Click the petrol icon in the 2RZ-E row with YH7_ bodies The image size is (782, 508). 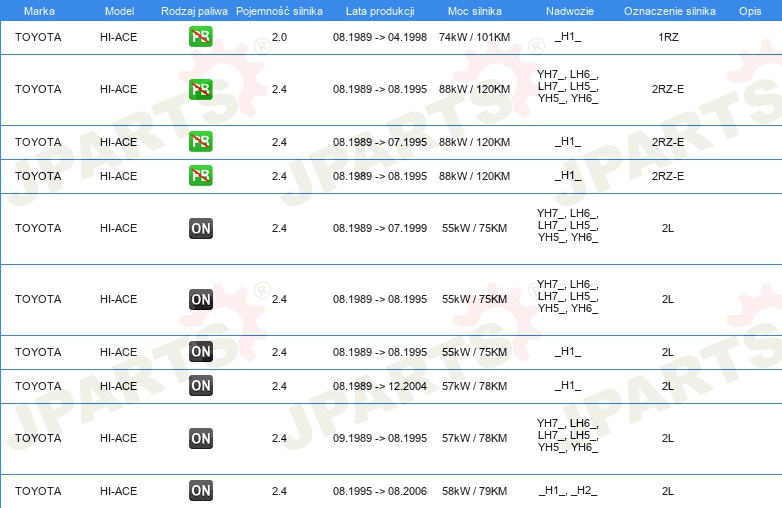tap(200, 89)
